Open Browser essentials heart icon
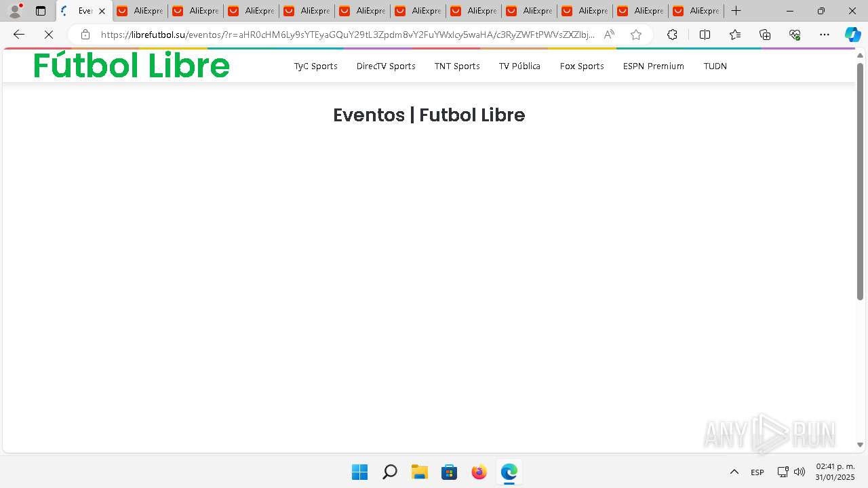Screen dimensions: 868x488 coord(795,35)
